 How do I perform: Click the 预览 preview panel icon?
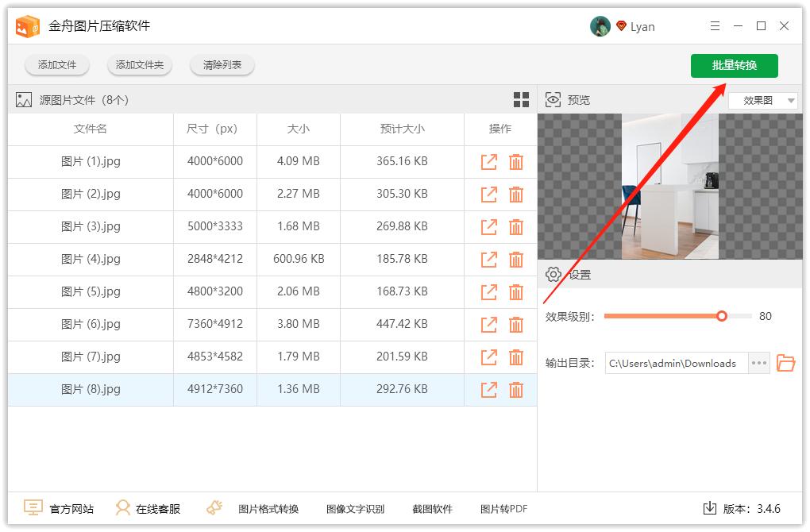pyautogui.click(x=552, y=99)
